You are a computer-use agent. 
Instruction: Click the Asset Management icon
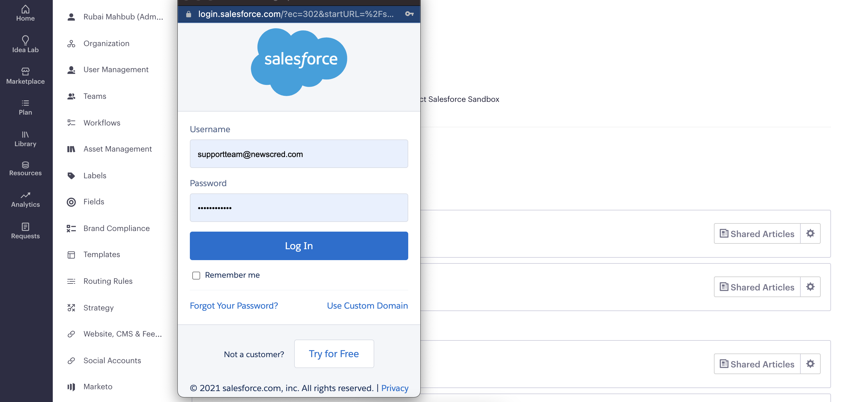point(71,149)
